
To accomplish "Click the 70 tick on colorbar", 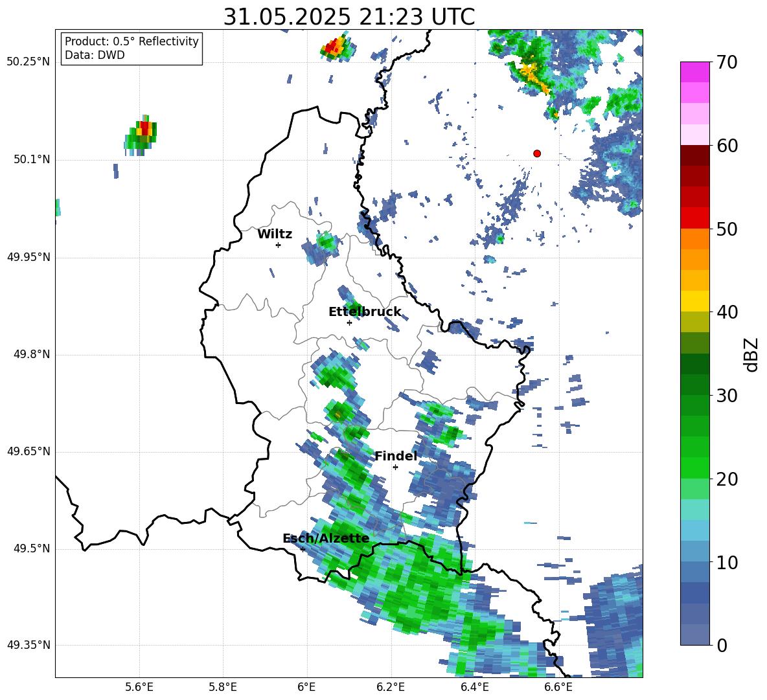I will (727, 63).
